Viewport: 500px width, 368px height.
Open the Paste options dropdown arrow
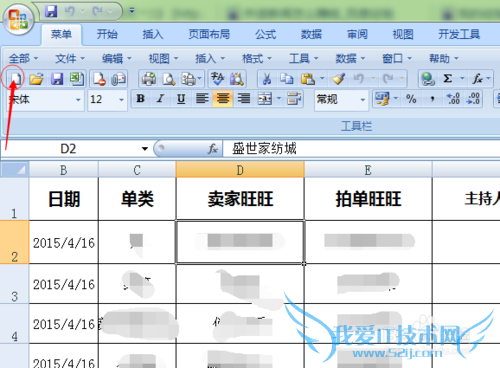[x=322, y=79]
